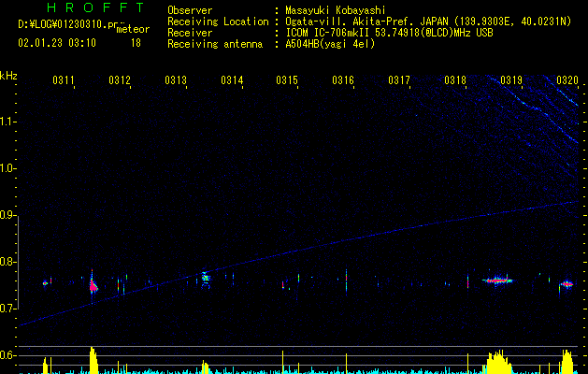Click the 0319 time marker
Image resolution: width=588 pixels, height=374 pixels.
point(511,80)
